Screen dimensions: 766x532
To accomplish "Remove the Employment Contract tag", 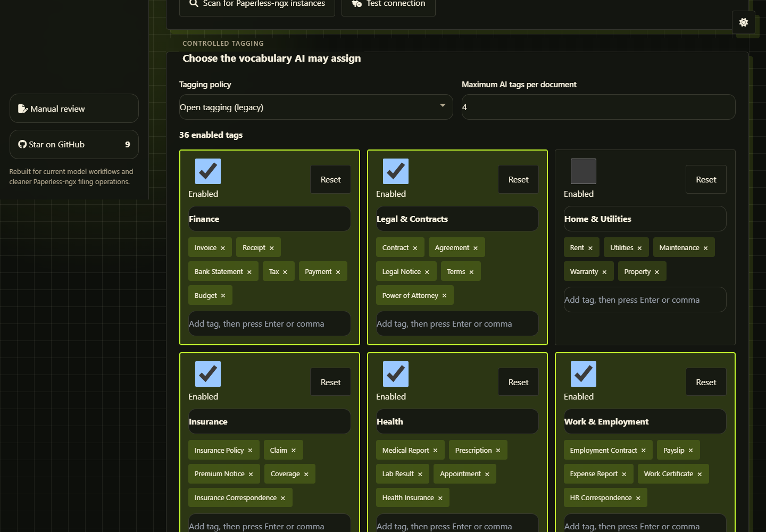I will [x=644, y=451].
